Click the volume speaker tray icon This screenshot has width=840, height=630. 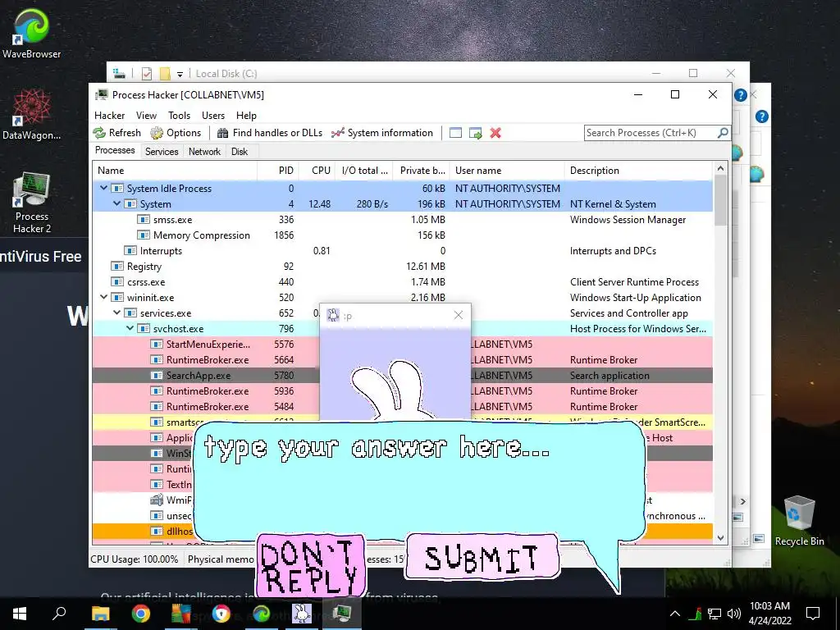[x=734, y=614]
